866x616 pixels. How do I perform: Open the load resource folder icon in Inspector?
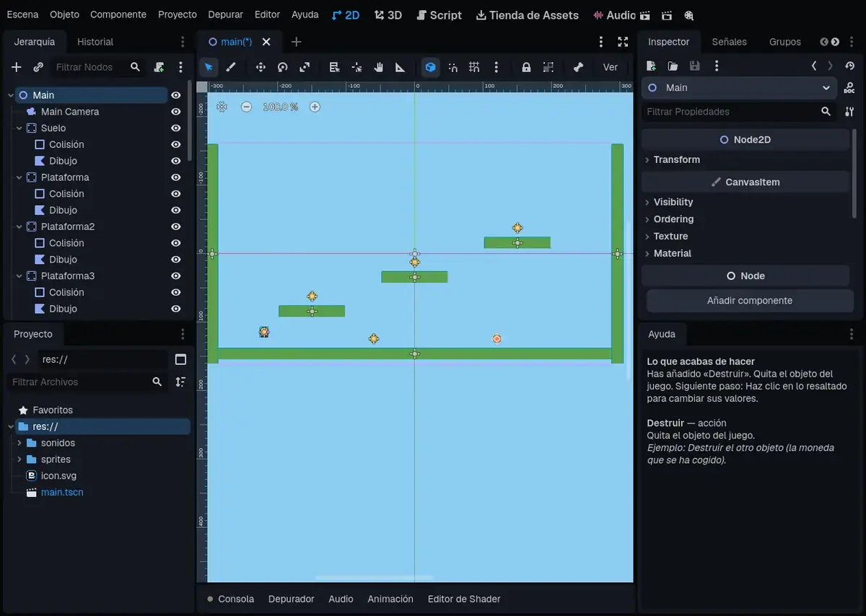click(x=673, y=66)
